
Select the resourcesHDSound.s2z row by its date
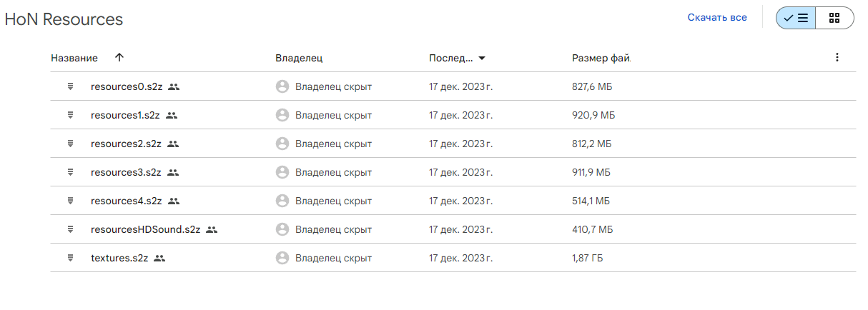pos(461,229)
